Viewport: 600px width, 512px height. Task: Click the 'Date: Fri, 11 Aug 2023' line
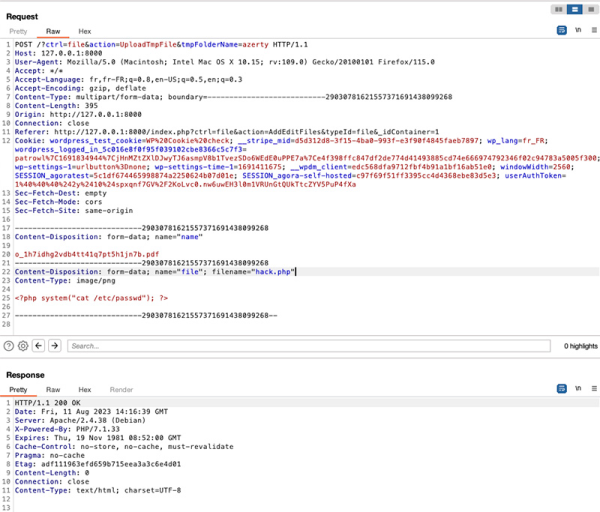[x=91, y=412]
